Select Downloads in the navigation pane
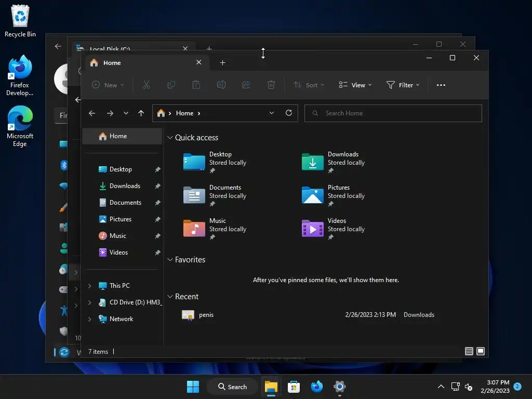Viewport: 532px width, 399px height. click(123, 186)
